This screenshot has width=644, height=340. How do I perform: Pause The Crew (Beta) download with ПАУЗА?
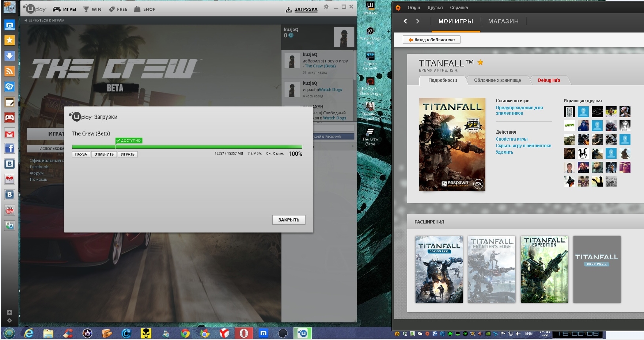coord(81,154)
